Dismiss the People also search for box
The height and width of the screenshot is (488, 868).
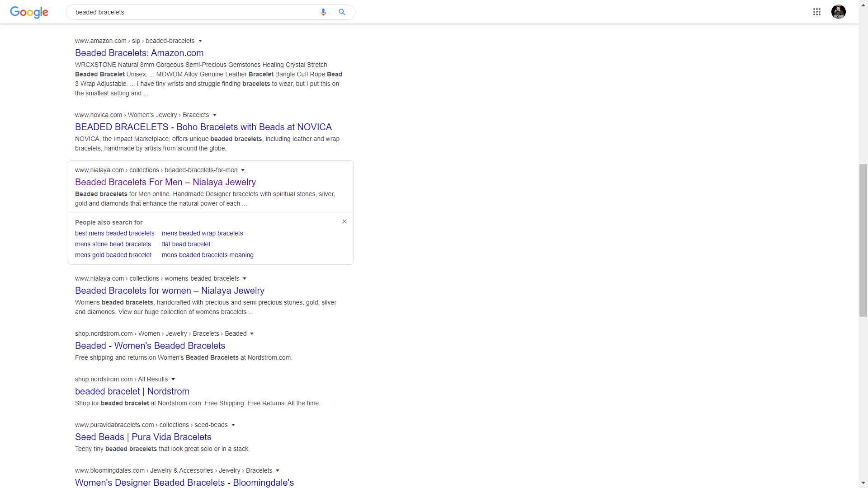coord(344,221)
